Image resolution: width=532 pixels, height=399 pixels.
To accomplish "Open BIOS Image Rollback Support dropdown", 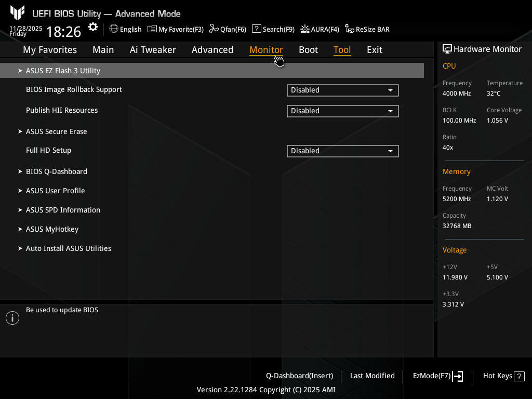I will point(342,90).
